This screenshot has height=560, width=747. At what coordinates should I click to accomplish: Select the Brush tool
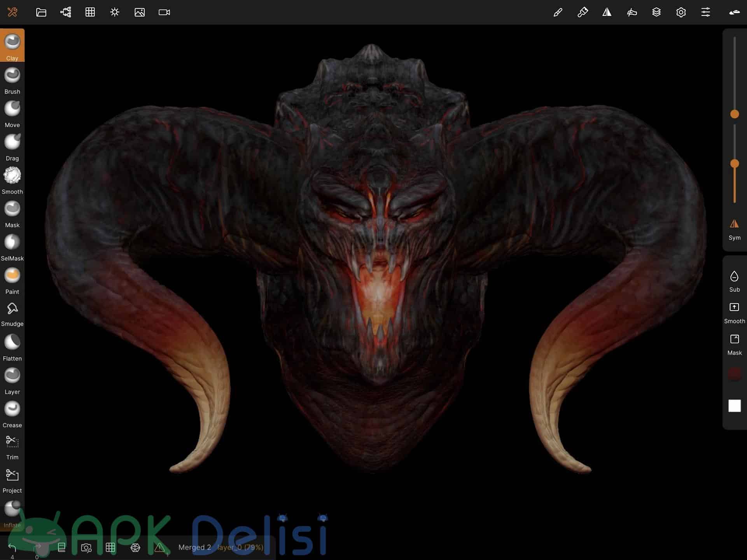(x=12, y=80)
